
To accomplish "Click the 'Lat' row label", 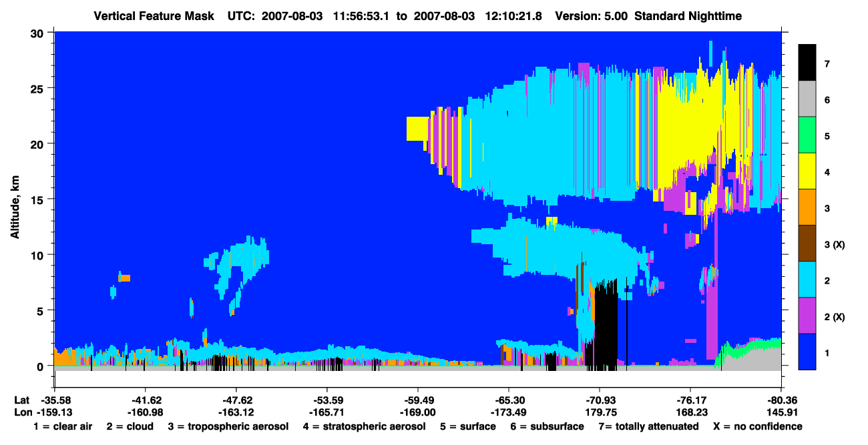I will [x=21, y=400].
